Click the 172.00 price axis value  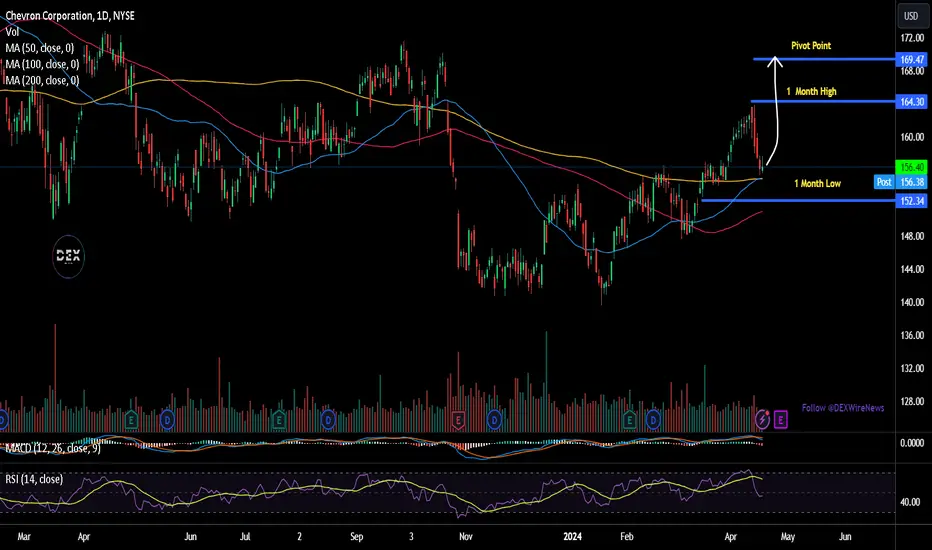[912, 38]
